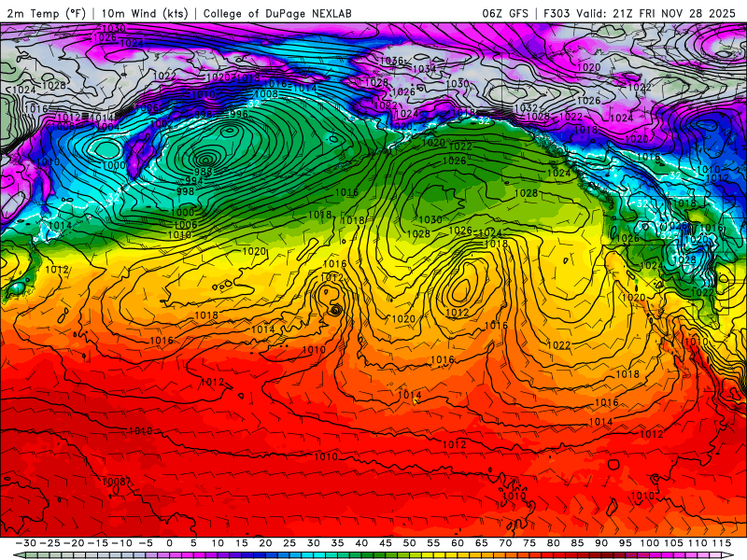Click the "15" value on temperature scale
Viewport: 747px width, 560px height.
pos(242,543)
